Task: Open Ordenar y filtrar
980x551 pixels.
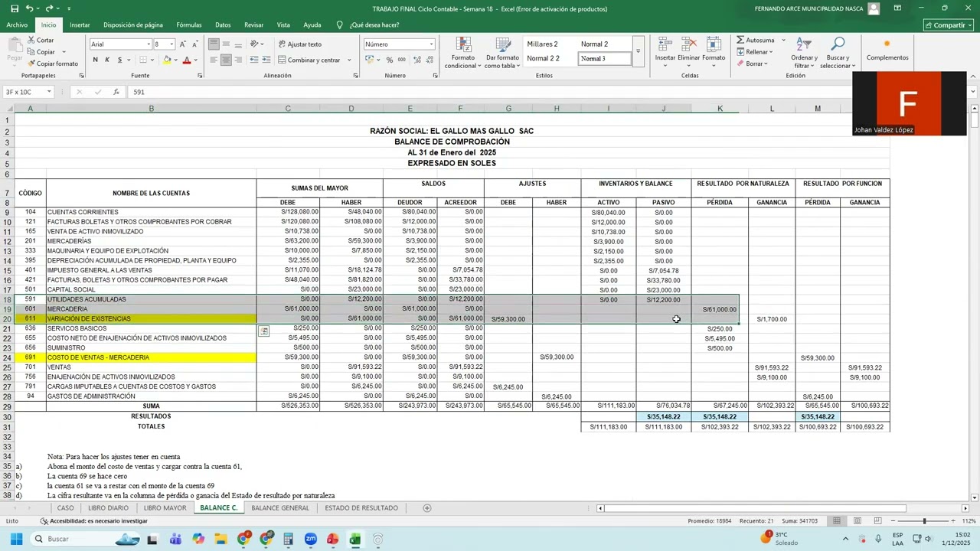Action: click(x=804, y=52)
